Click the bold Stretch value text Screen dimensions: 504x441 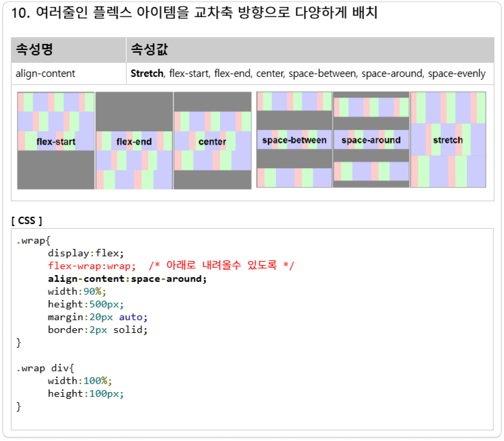(x=147, y=74)
